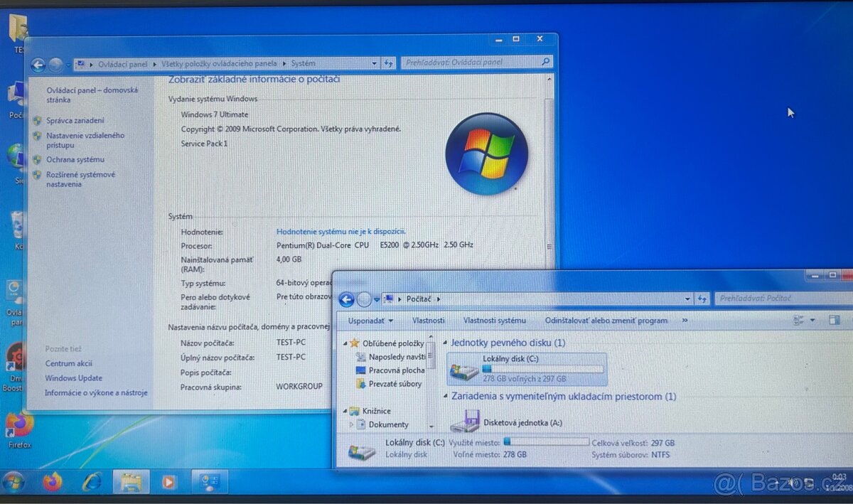
Task: Open Windows Update link
Action: tap(74, 378)
